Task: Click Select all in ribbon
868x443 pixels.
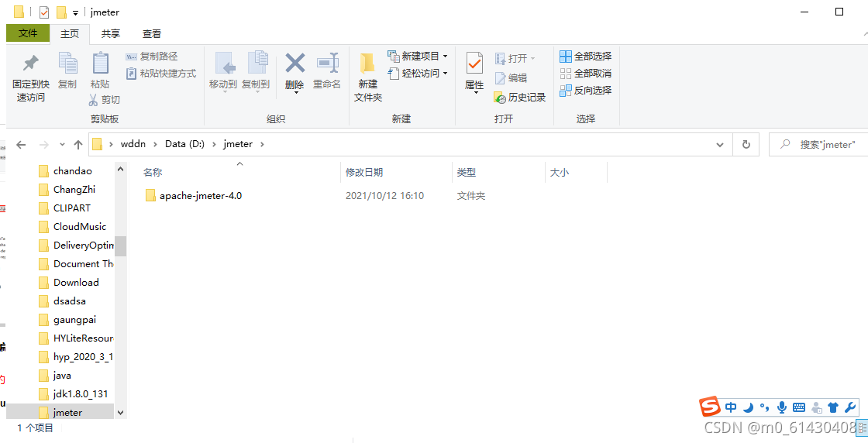Action: point(586,57)
